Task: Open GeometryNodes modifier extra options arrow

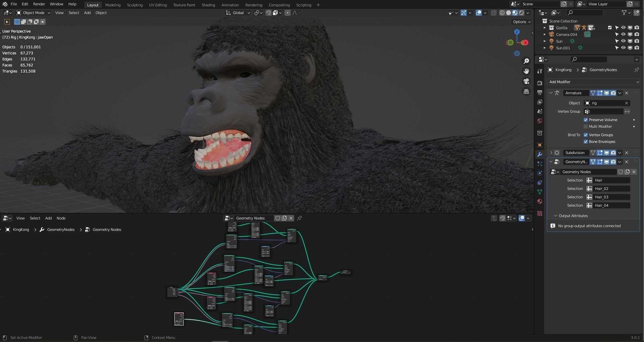Action: (620, 162)
